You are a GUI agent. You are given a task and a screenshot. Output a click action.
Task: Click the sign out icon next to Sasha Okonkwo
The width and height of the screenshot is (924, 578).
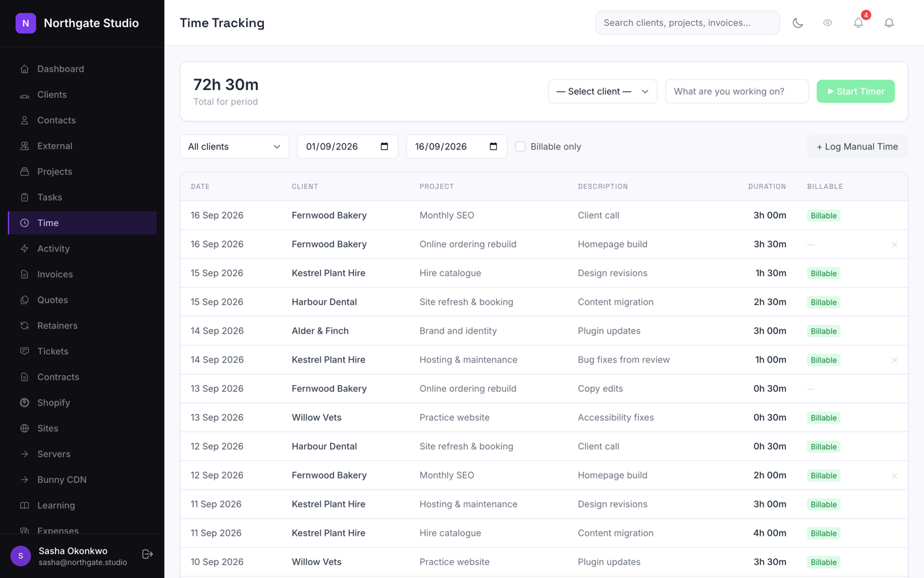point(148,554)
